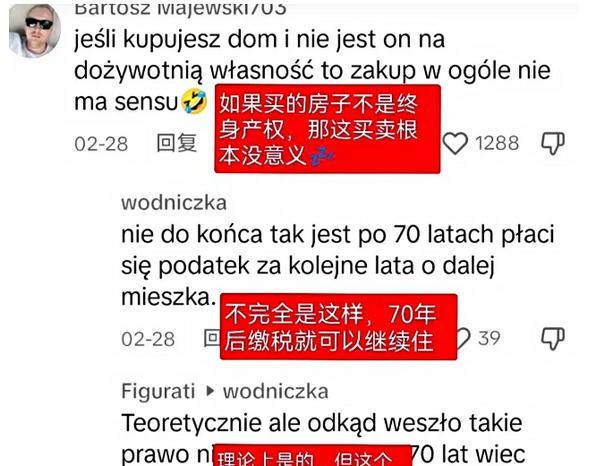Screen dimensions: 609x466
Task: Click the 02-28 date under wodniczka's reply
Action: (x=148, y=339)
